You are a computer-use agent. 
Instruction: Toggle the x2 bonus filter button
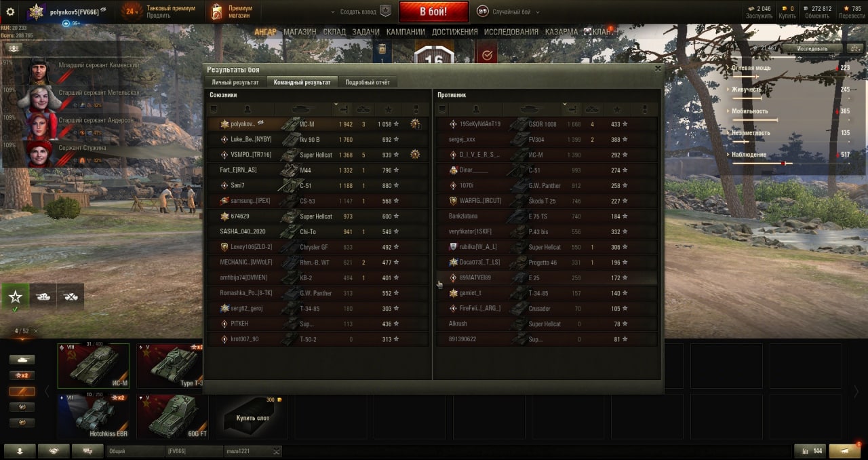[22, 375]
